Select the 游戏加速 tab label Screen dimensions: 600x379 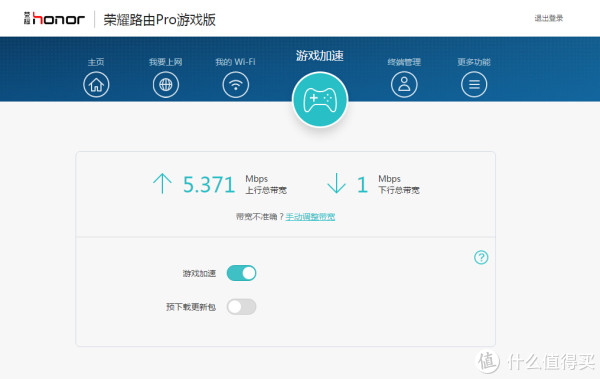(320, 56)
